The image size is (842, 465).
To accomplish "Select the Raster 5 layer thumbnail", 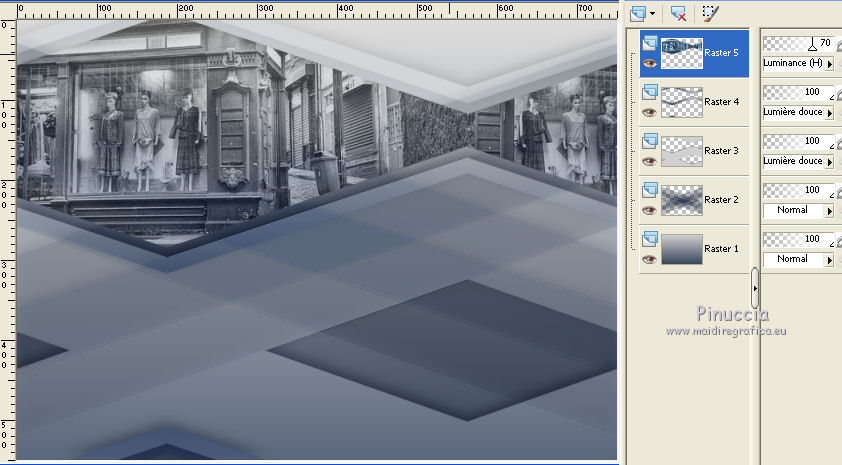I will pos(681,53).
